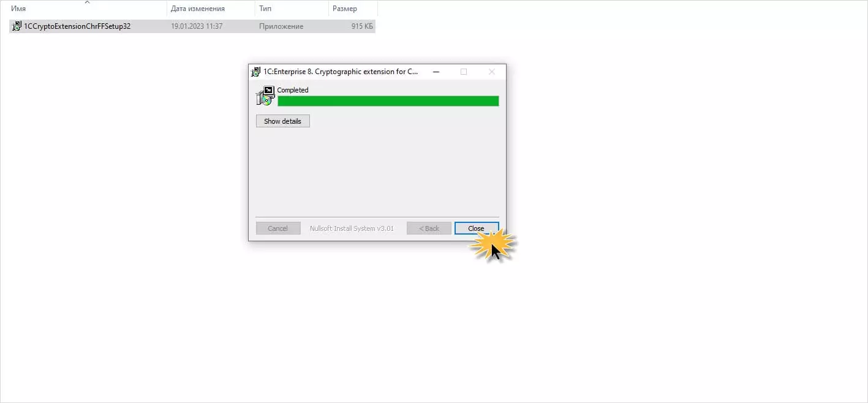Screen dimensions: 868x403
Task: Click the Close button in the installer
Action: [476, 228]
